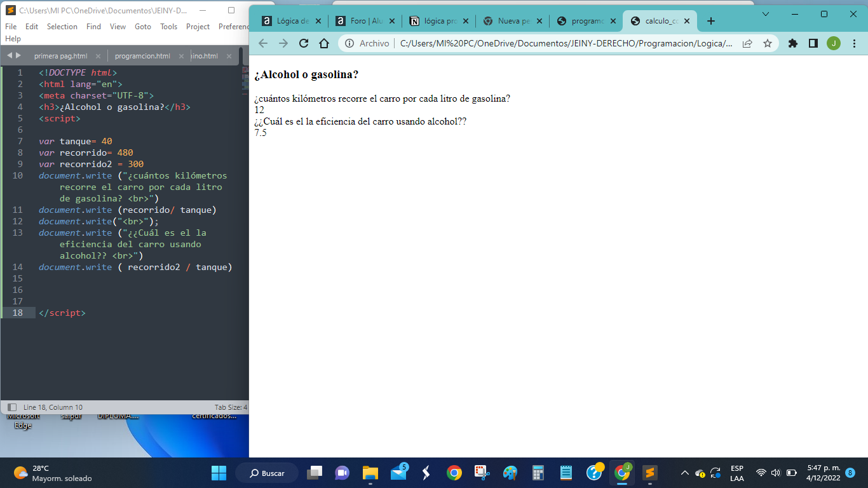Open Sublime Text from taskbar
This screenshot has width=868, height=488.
tap(649, 473)
